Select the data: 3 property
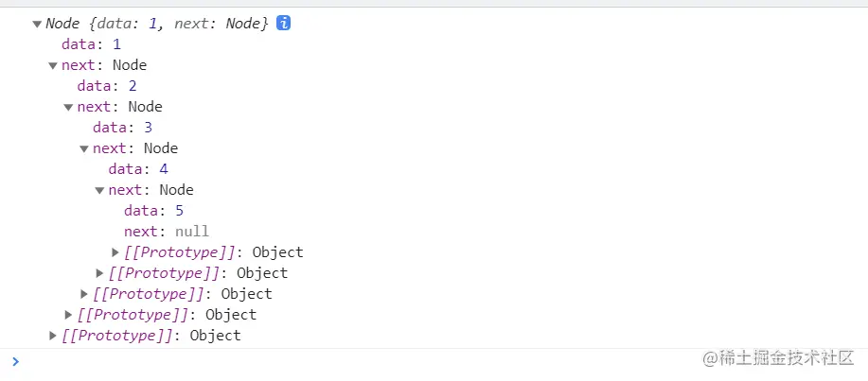 (x=122, y=128)
